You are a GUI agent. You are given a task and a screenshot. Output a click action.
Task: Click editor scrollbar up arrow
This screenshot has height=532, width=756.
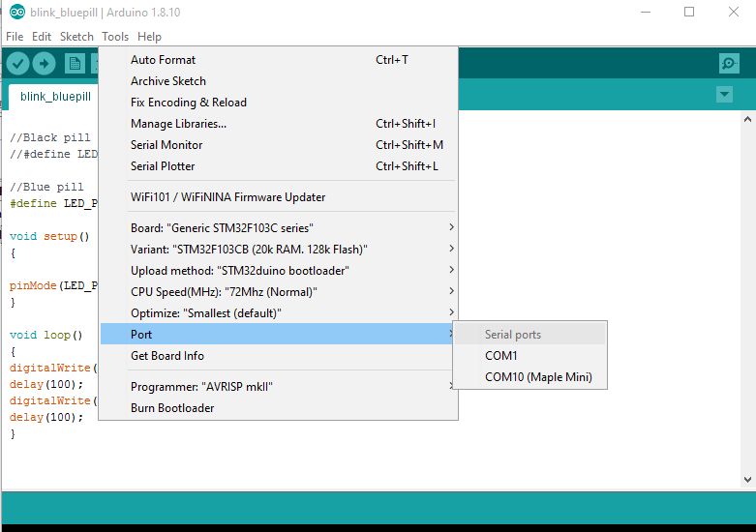pos(747,119)
